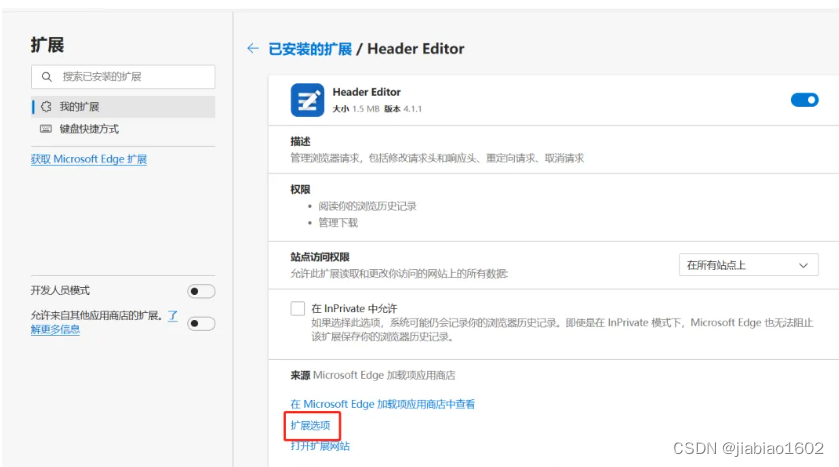The width and height of the screenshot is (839, 467).
Task: Open the 在所有站点上 site access dropdown
Action: (x=749, y=265)
